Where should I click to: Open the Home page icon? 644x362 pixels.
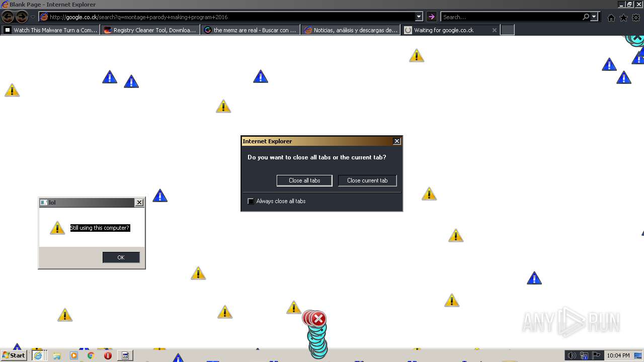tap(611, 18)
